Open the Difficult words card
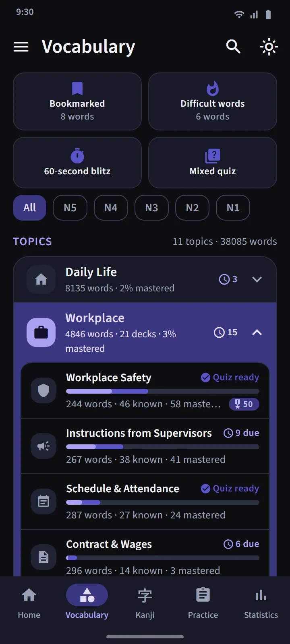The height and width of the screenshot is (644, 290). pyautogui.click(x=213, y=101)
